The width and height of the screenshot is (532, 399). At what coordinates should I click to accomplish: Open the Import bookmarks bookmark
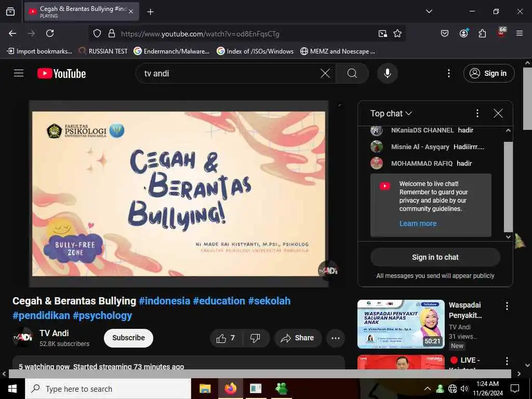[x=39, y=51]
